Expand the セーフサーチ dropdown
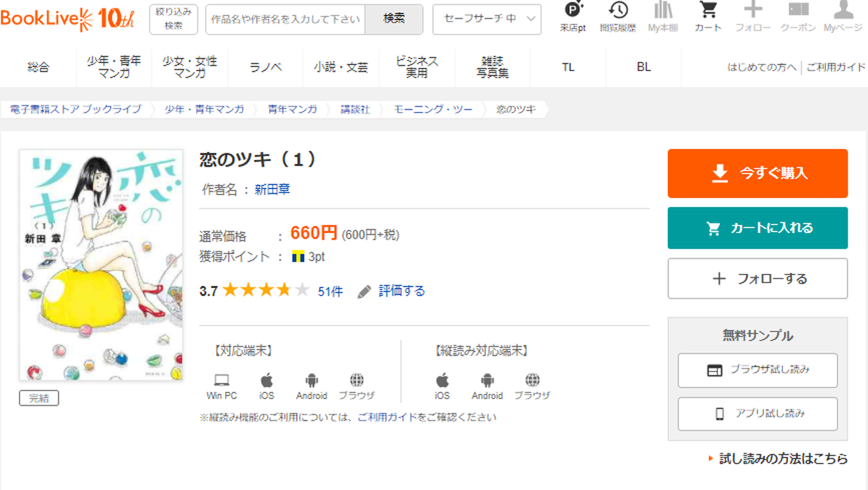Viewport: 868px width, 490px height. [487, 19]
